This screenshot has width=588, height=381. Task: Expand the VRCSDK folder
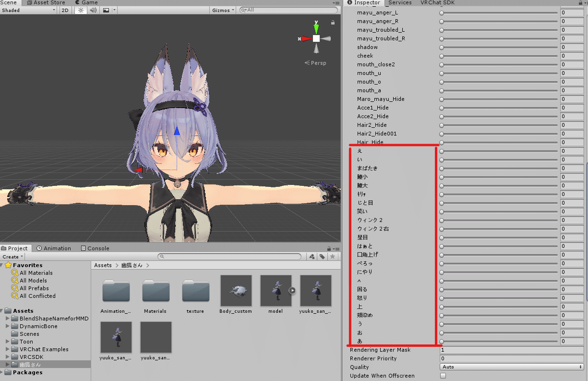click(8, 357)
